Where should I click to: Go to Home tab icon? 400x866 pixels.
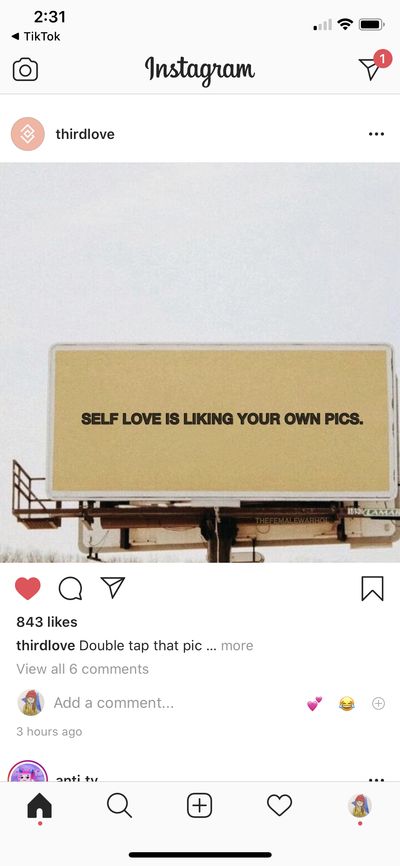[39, 806]
